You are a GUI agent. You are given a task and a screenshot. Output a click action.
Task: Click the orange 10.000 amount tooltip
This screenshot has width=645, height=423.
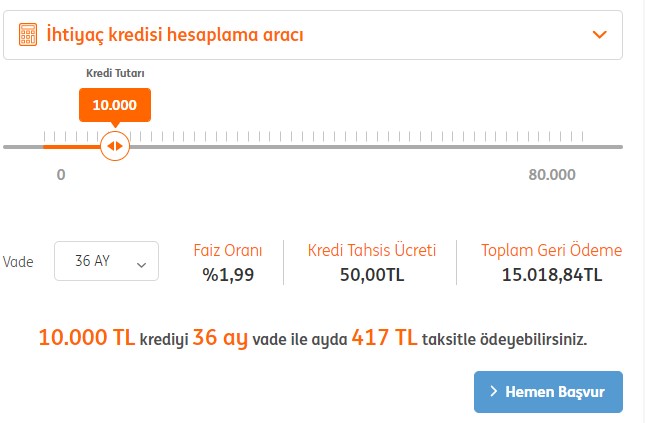click(115, 105)
